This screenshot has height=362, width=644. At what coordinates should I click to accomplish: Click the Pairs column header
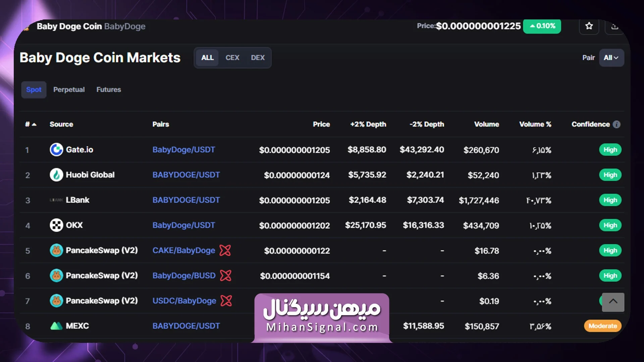click(x=161, y=124)
